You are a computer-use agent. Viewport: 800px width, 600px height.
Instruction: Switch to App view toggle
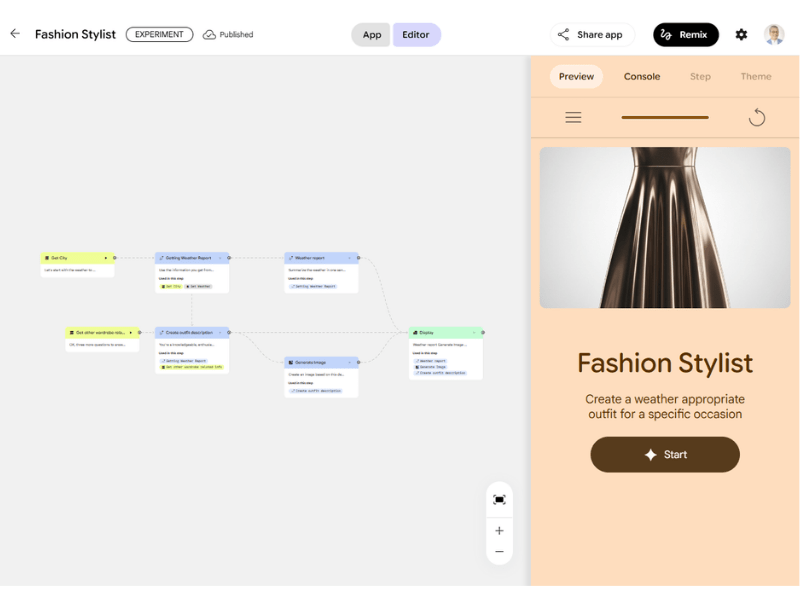pos(372,35)
